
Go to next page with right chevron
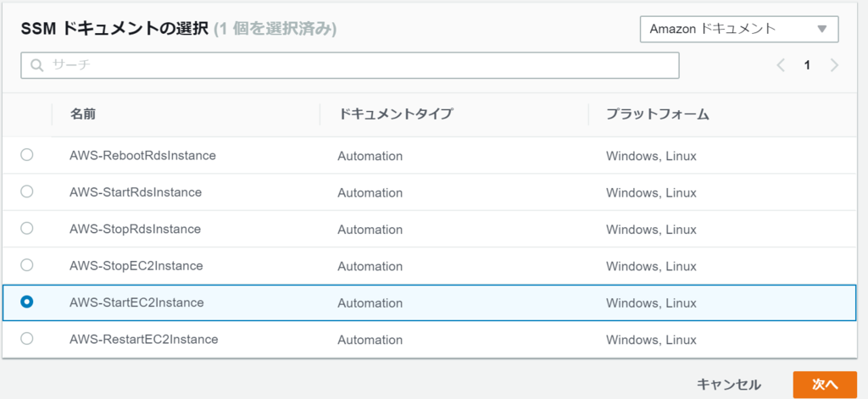point(834,65)
